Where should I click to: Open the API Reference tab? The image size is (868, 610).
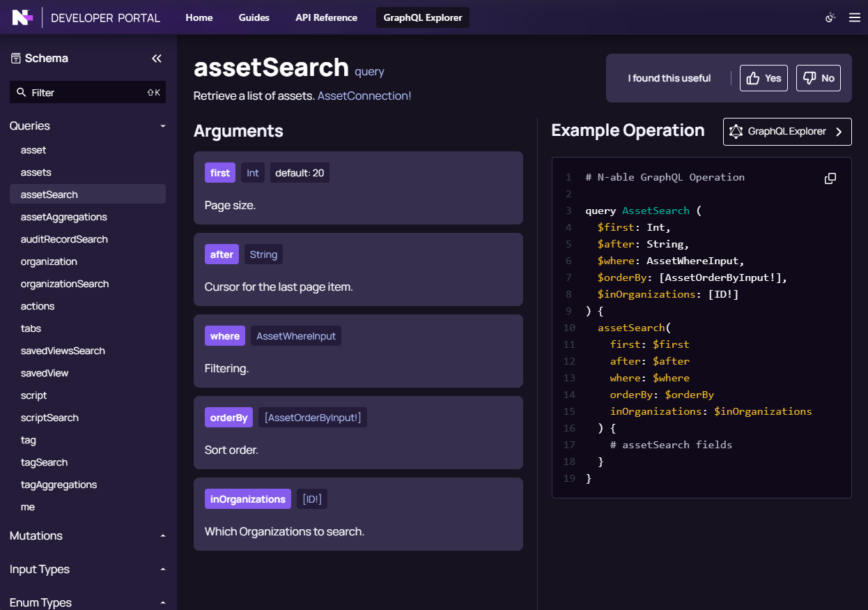[x=326, y=17]
